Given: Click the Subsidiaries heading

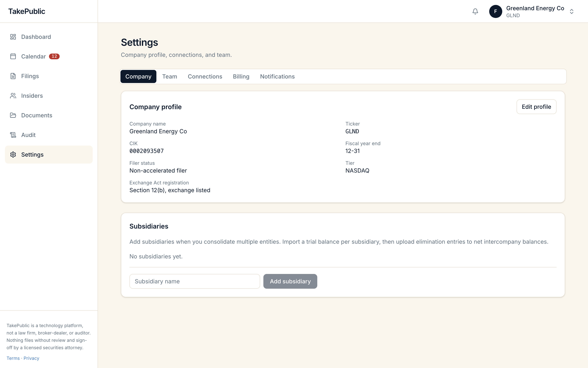Looking at the screenshot, I should click(149, 226).
